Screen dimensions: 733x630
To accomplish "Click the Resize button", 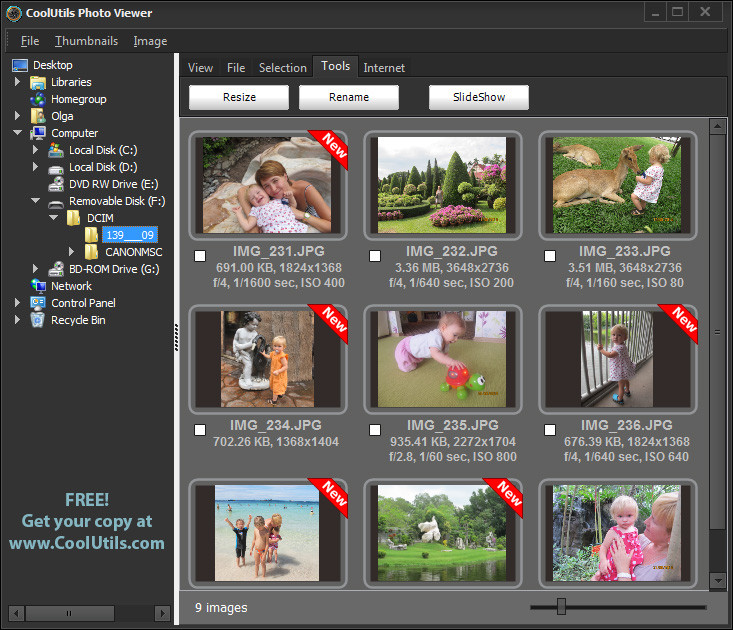I will [239, 97].
